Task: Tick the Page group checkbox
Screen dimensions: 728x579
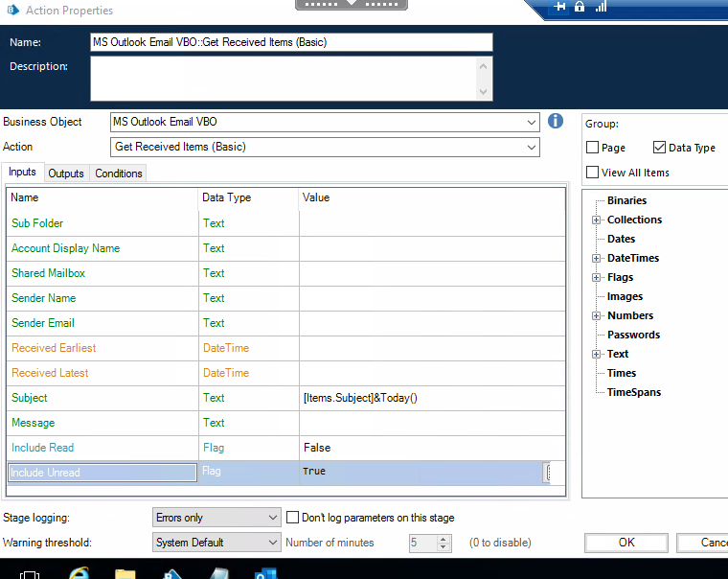Action: coord(592,148)
